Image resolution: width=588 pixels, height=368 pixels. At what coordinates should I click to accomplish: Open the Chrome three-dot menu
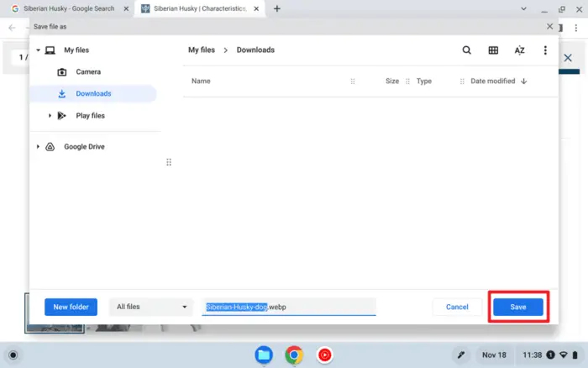pyautogui.click(x=576, y=28)
